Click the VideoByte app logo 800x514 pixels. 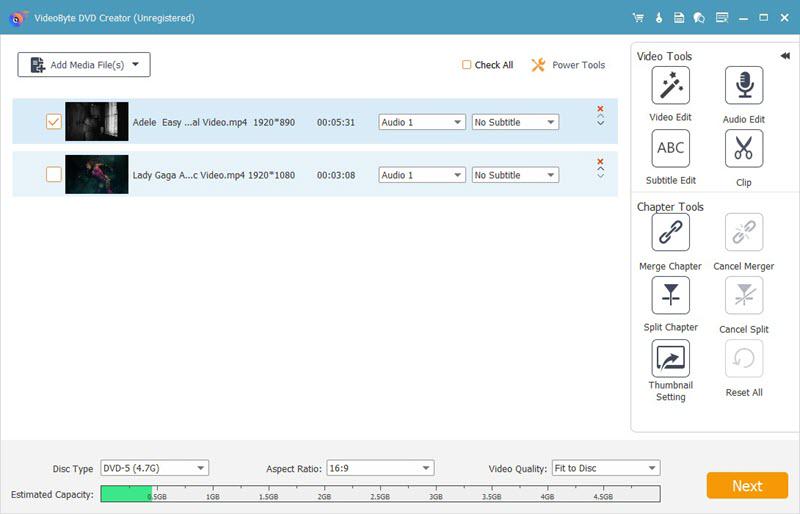tap(18, 18)
